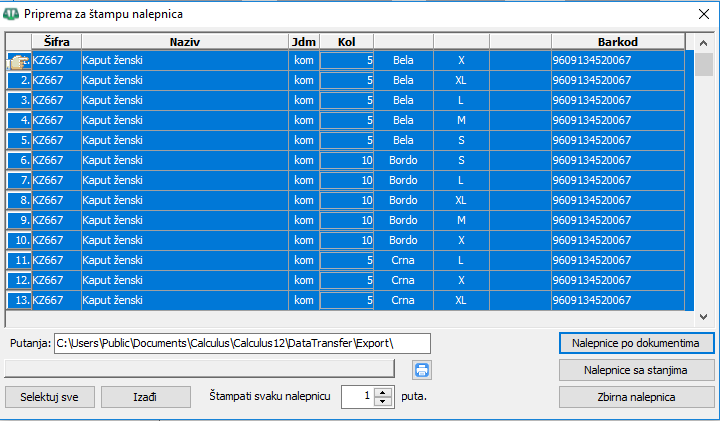Click the blue printer icon
The height and width of the screenshot is (421, 720).
click(x=422, y=370)
